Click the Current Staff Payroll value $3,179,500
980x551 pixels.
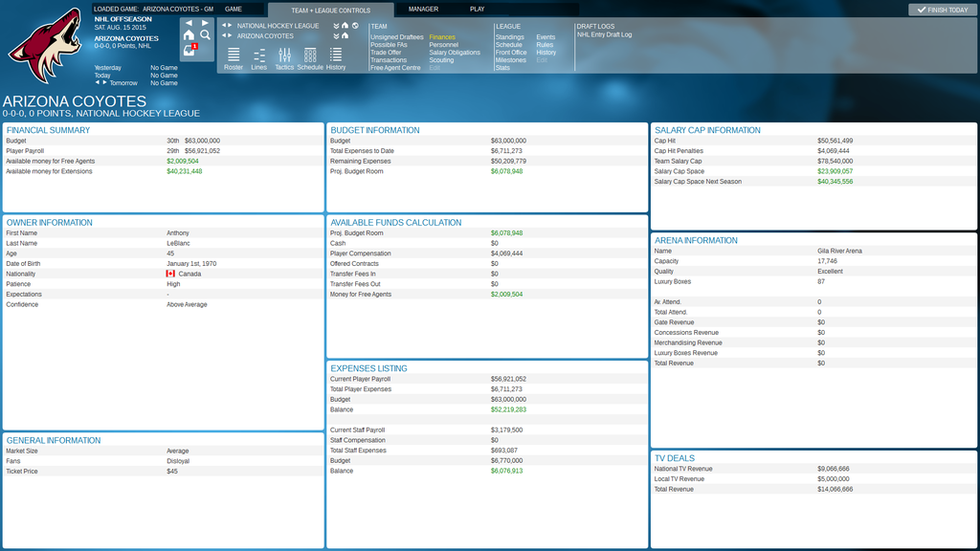tap(506, 430)
